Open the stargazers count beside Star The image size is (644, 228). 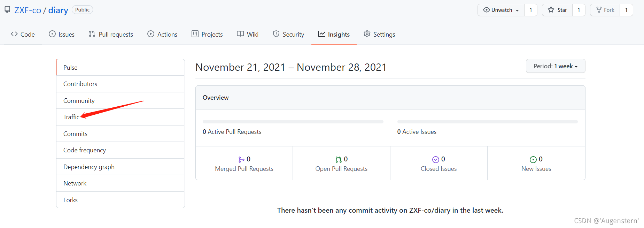tap(579, 10)
